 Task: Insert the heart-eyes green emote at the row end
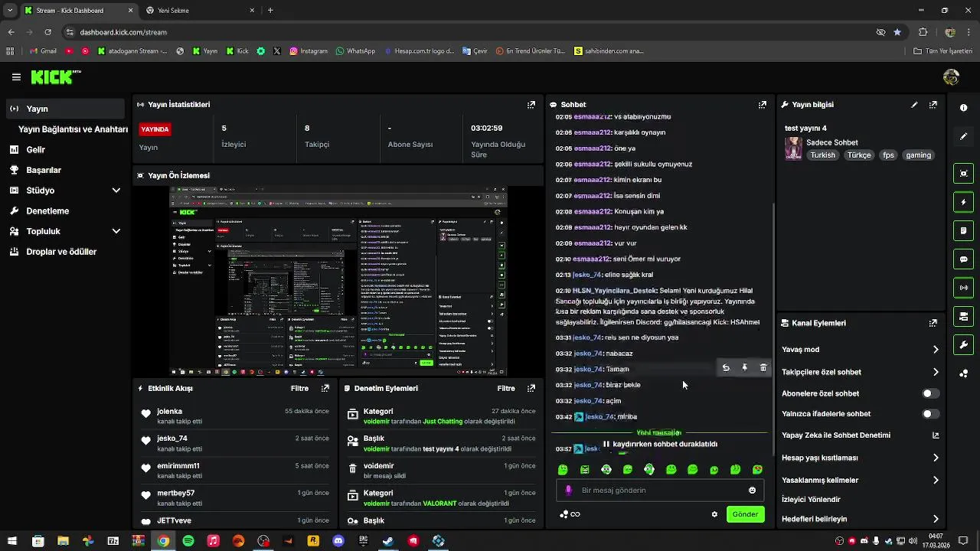pos(757,470)
